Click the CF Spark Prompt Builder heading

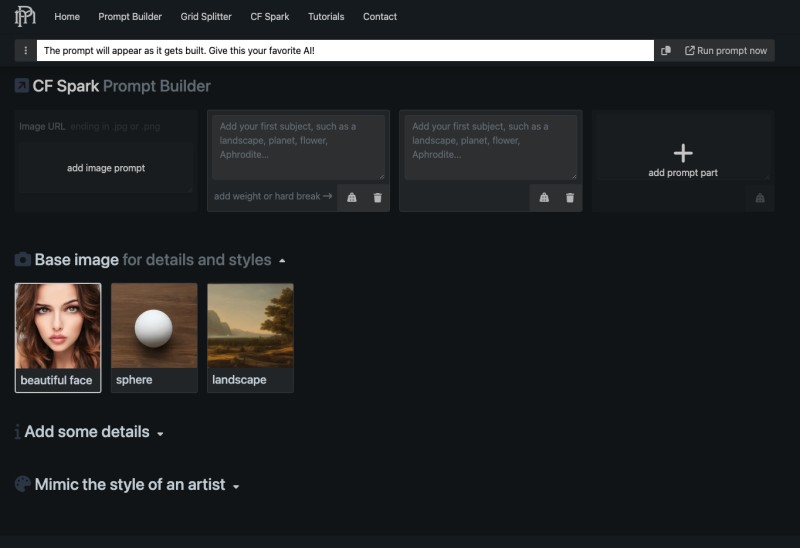(121, 86)
